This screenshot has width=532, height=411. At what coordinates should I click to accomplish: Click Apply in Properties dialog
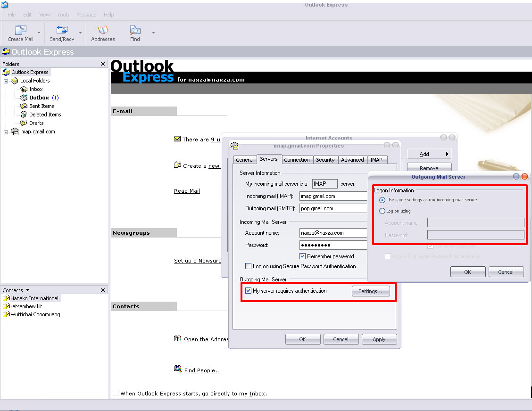[379, 339]
